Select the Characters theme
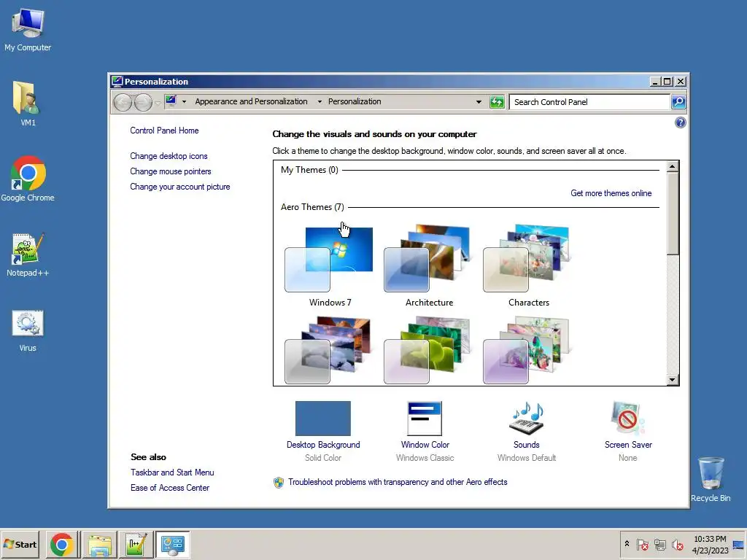 click(x=528, y=267)
